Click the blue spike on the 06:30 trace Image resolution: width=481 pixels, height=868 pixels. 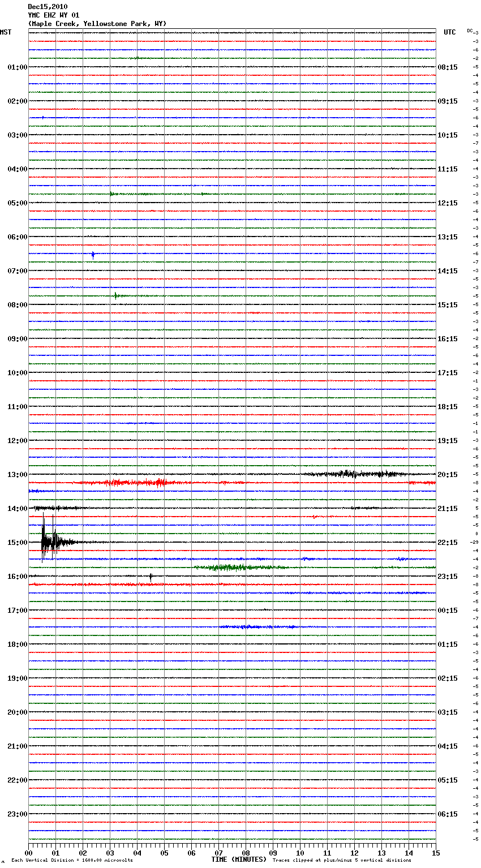pyautogui.click(x=93, y=255)
